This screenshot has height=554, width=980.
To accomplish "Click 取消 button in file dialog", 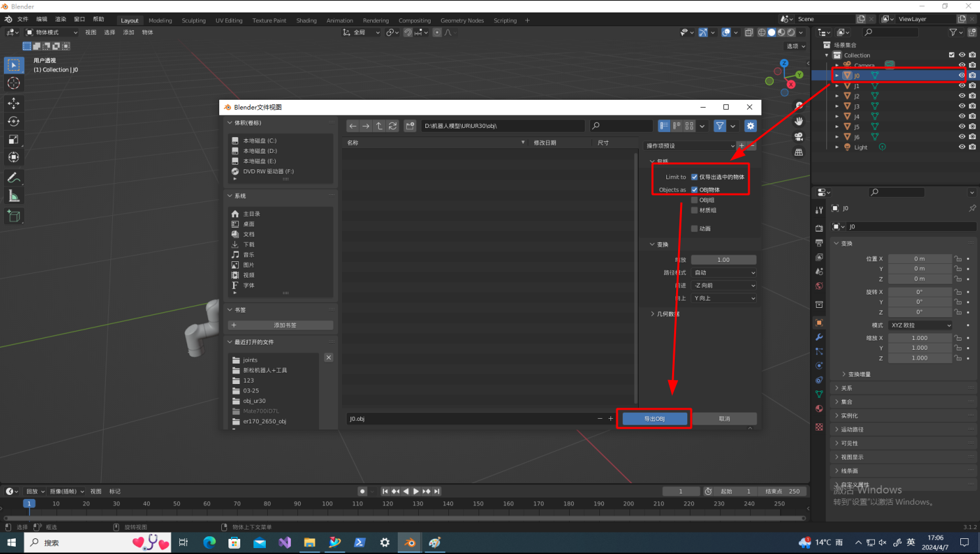I will point(725,419).
